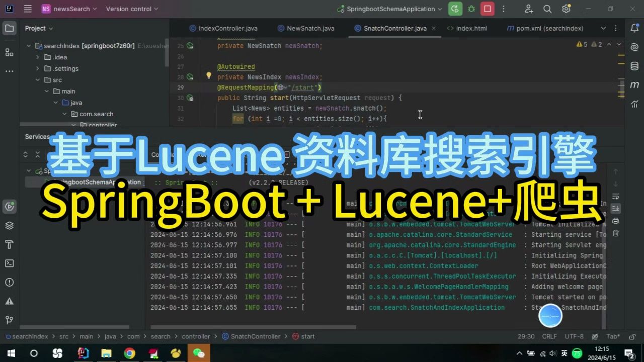644x362 pixels.
Task: Click the red Stop button
Action: pyautogui.click(x=487, y=9)
